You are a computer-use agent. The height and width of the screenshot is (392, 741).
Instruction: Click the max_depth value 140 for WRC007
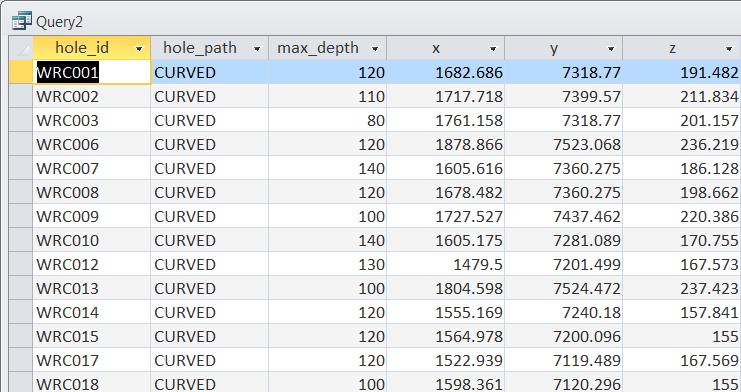pos(327,168)
